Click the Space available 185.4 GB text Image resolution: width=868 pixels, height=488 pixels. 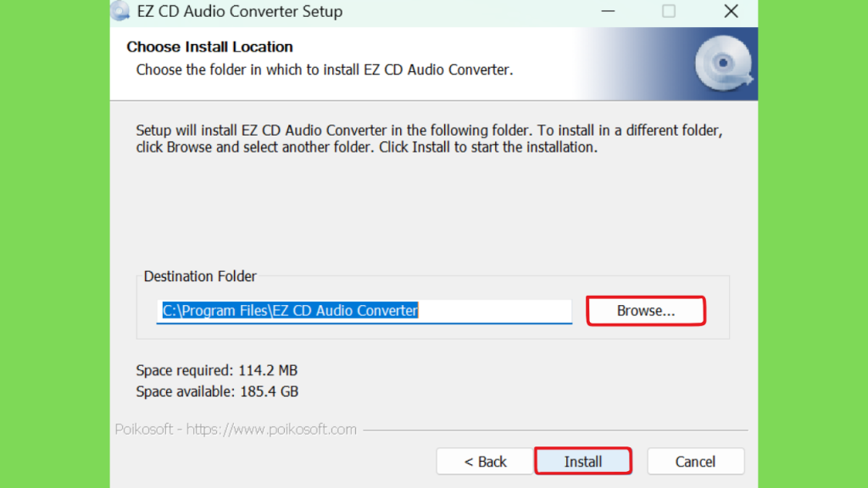[x=217, y=391]
